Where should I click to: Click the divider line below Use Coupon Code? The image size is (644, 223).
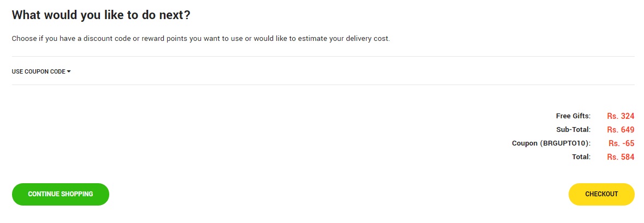pyautogui.click(x=322, y=85)
